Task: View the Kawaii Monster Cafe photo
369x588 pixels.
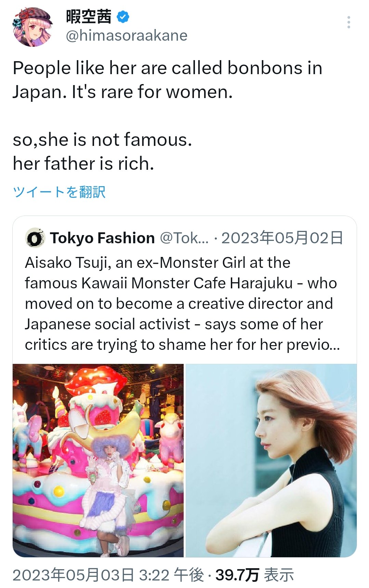Action: [98, 460]
